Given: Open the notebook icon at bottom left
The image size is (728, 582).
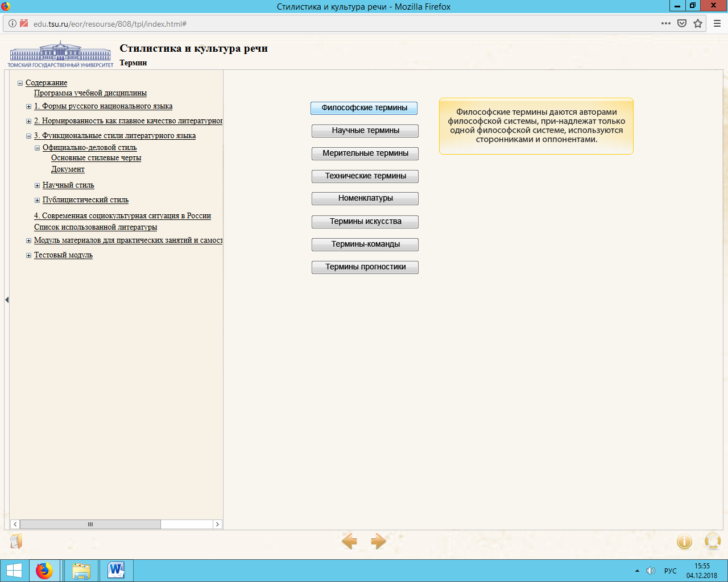Looking at the screenshot, I should (x=16, y=542).
